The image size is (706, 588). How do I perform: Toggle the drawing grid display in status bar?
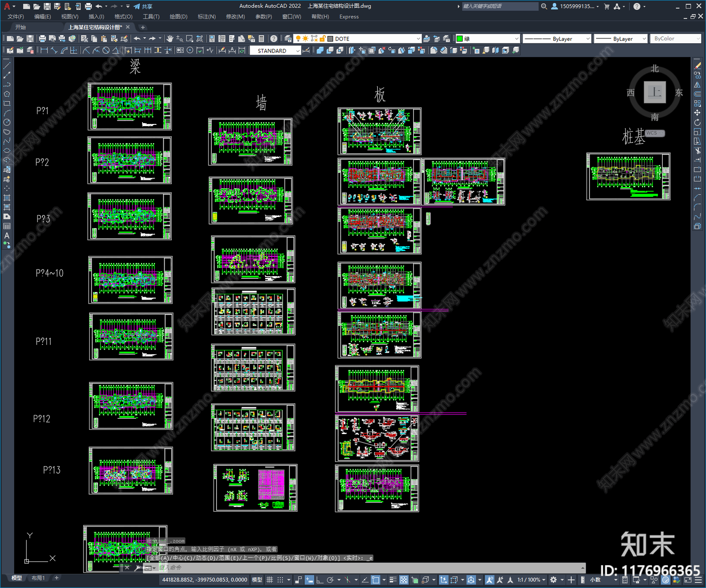pyautogui.click(x=270, y=580)
